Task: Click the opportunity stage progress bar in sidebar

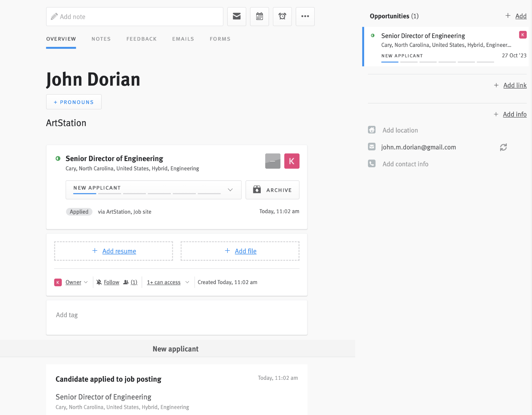Action: click(x=437, y=62)
